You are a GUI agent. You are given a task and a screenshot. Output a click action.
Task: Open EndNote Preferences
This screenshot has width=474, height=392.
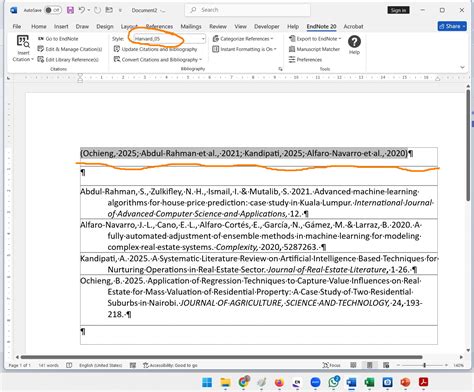coord(305,60)
